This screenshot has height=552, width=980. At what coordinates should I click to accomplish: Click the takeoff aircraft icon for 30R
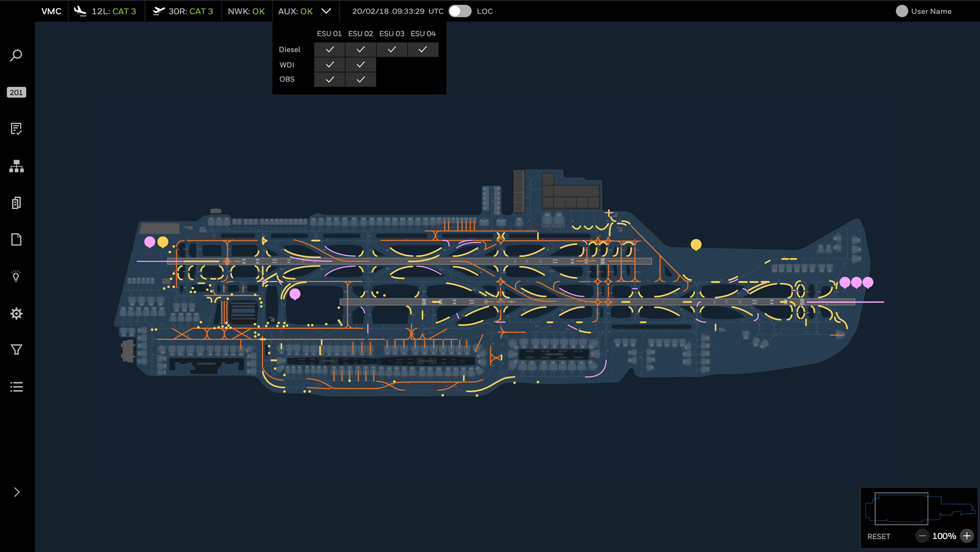159,11
